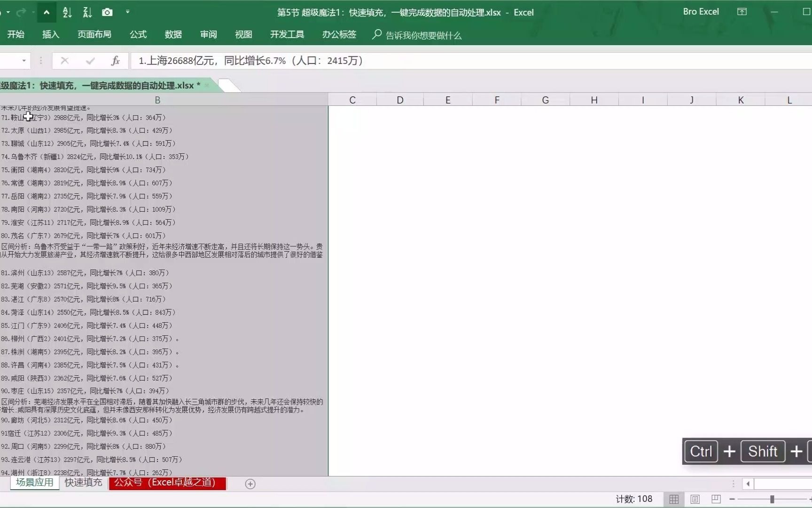Open the Ribbon Display Options icon
Image resolution: width=812 pixels, height=508 pixels.
pyautogui.click(x=742, y=12)
